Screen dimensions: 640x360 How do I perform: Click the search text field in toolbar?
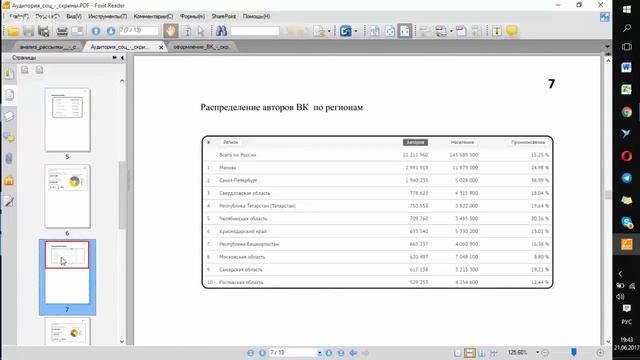255,31
